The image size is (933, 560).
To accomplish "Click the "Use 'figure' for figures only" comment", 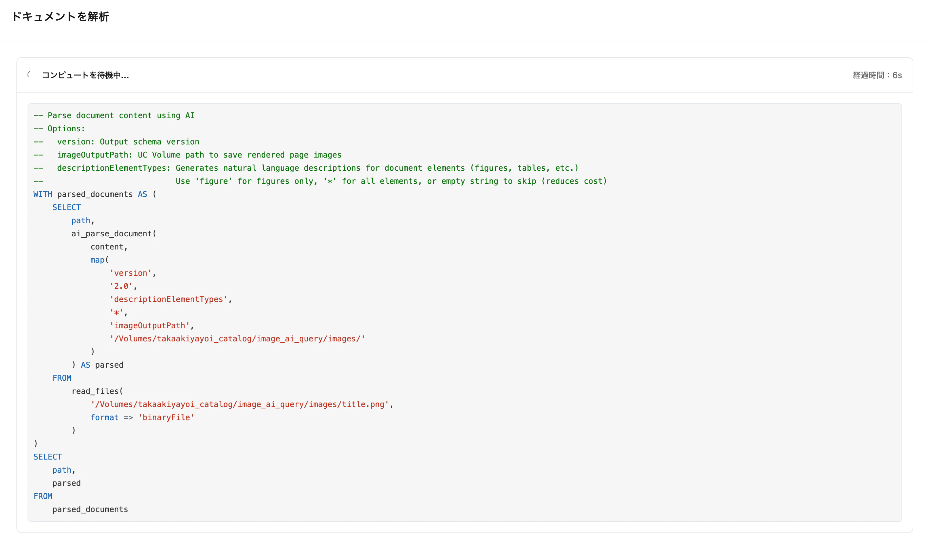I will tap(391, 181).
